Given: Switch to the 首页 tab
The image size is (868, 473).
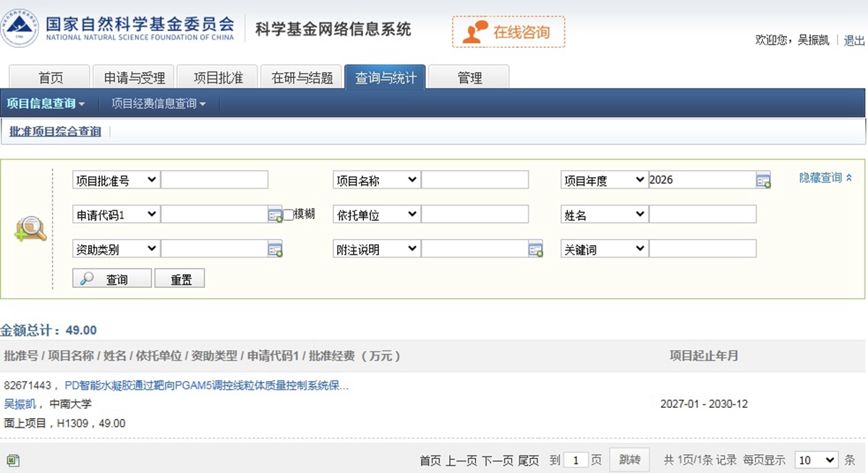Looking at the screenshot, I should (50, 77).
